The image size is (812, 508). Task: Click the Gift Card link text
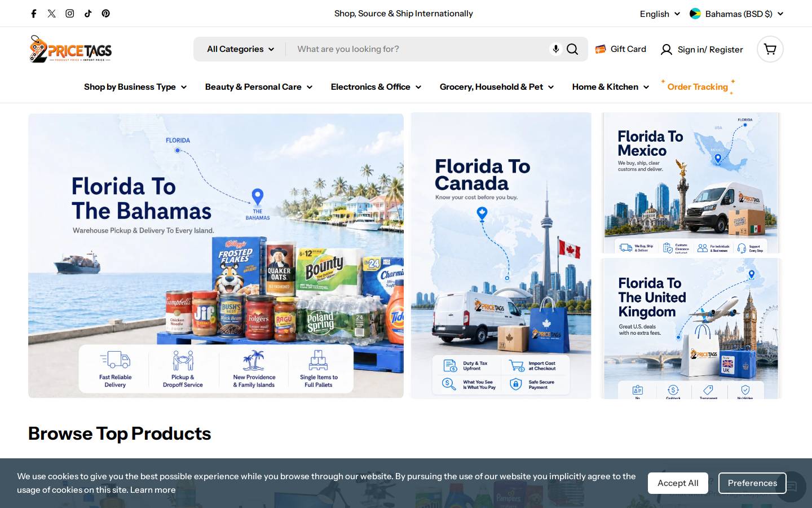pos(628,49)
